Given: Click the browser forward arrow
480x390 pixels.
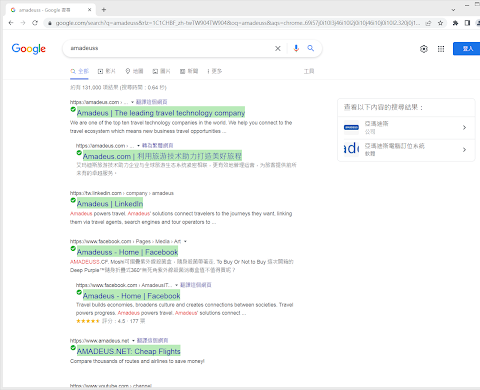Looking at the screenshot, I should pyautogui.click(x=23, y=23).
